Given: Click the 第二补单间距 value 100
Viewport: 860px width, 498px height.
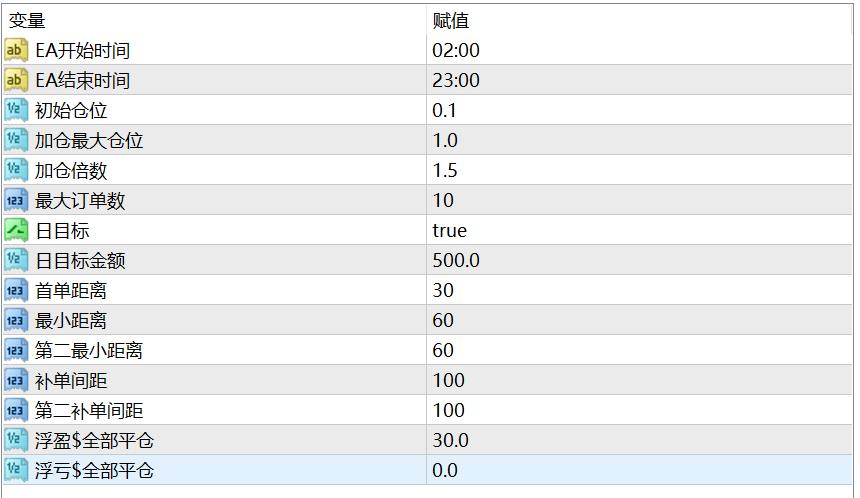Looking at the screenshot, I should click(449, 410).
